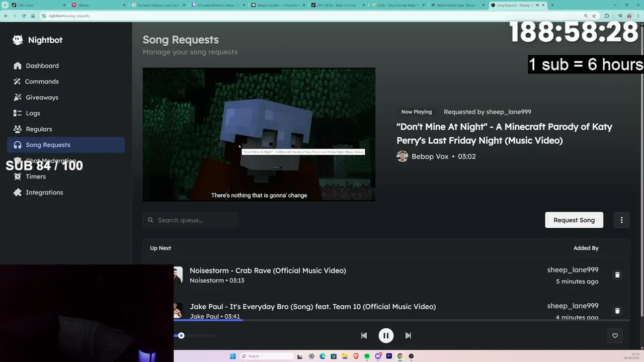Viewport: 644px width, 362px height.
Task: Select Song Requests in the sidebar
Action: 66,145
